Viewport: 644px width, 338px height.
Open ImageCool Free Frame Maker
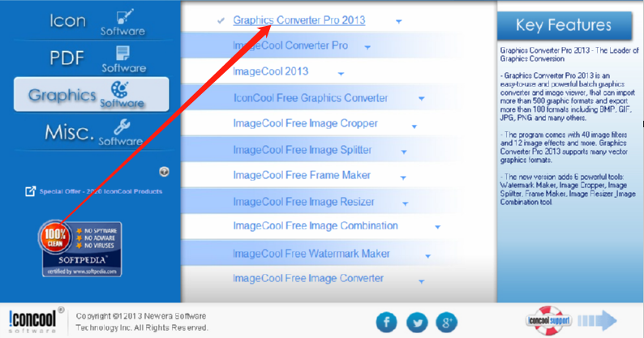(x=302, y=175)
